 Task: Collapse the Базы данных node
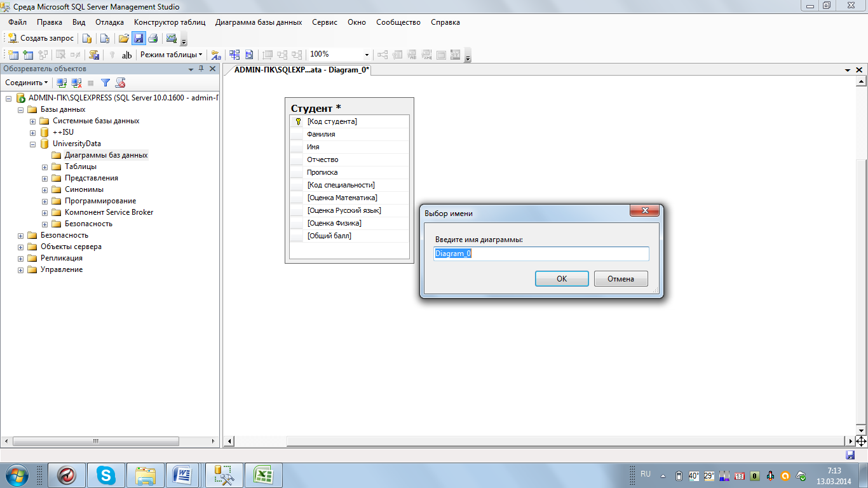click(x=21, y=109)
